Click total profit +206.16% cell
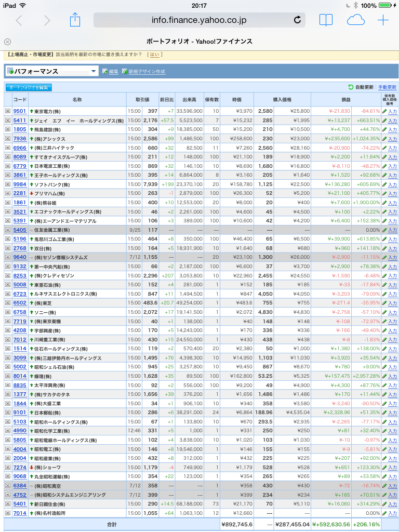399x532 pixels. click(366, 525)
